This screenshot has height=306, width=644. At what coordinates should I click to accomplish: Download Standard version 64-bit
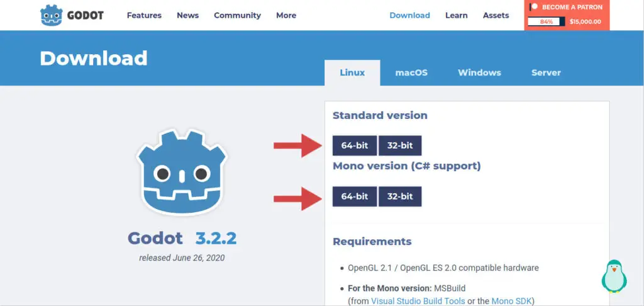[355, 145]
